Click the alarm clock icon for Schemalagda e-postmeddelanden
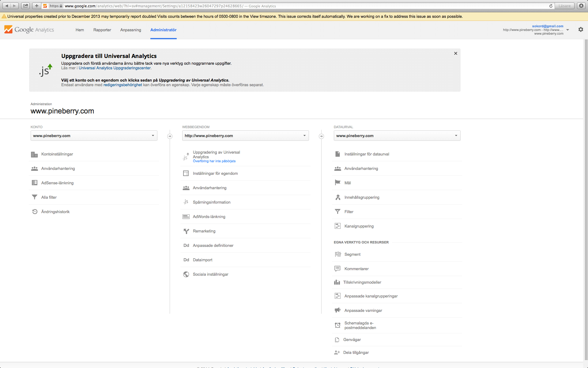This screenshot has width=588, height=368. click(x=337, y=325)
